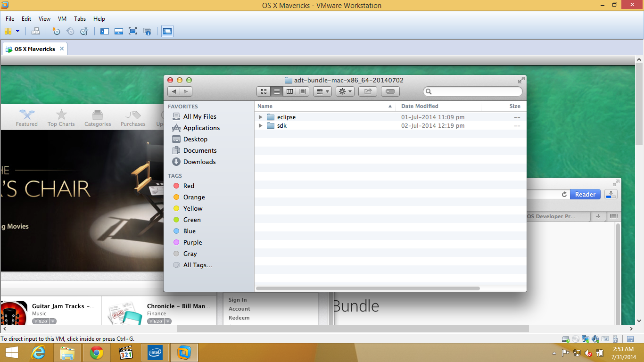This screenshot has height=362, width=644.
Task: Click Safari's downloads button
Action: click(611, 194)
